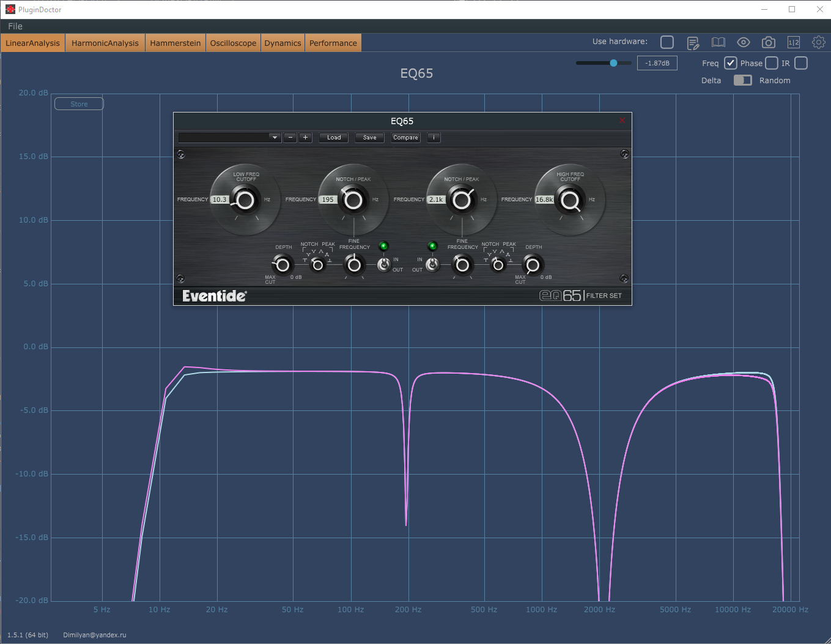The image size is (831, 644).
Task: Close the EQ65 plugin window
Action: (622, 120)
